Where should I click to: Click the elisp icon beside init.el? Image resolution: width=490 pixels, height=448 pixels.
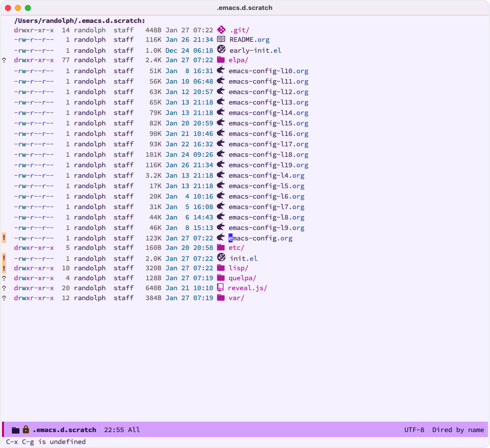[x=221, y=257]
